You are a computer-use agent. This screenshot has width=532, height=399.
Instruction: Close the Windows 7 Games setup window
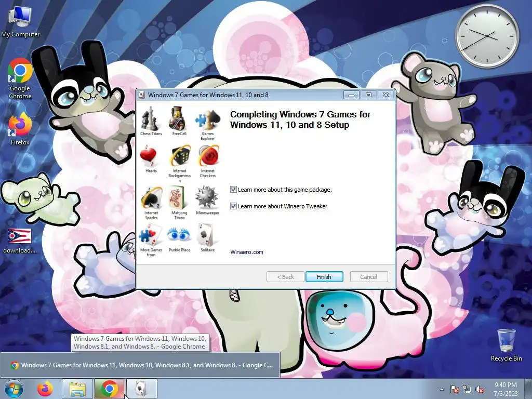pos(386,95)
